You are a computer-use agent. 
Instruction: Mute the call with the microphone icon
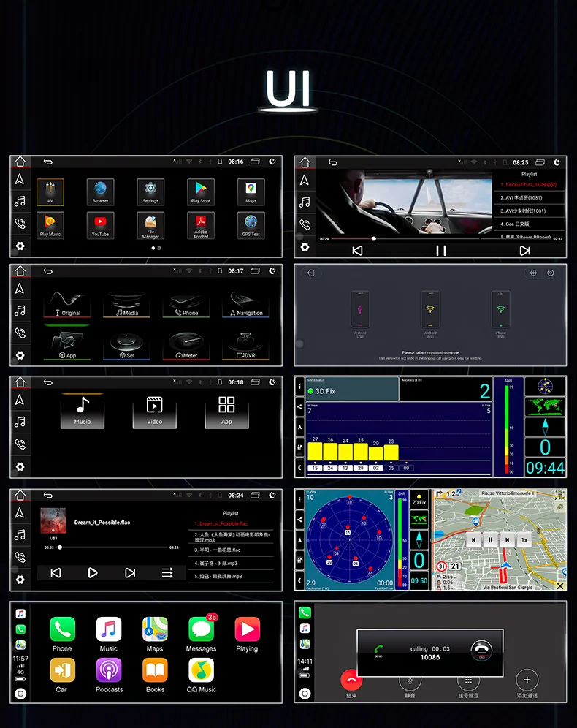410,680
